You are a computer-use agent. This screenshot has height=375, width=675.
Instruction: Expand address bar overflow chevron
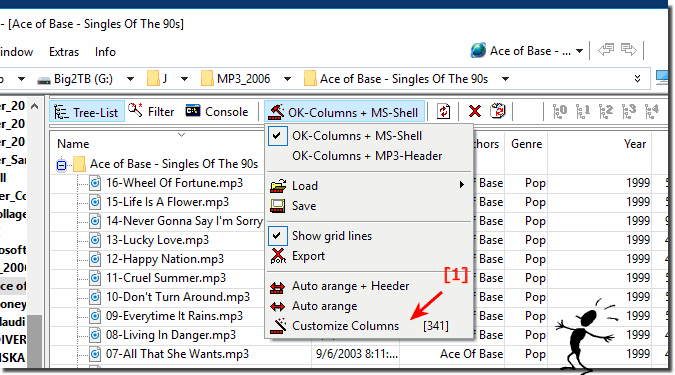tap(638, 78)
